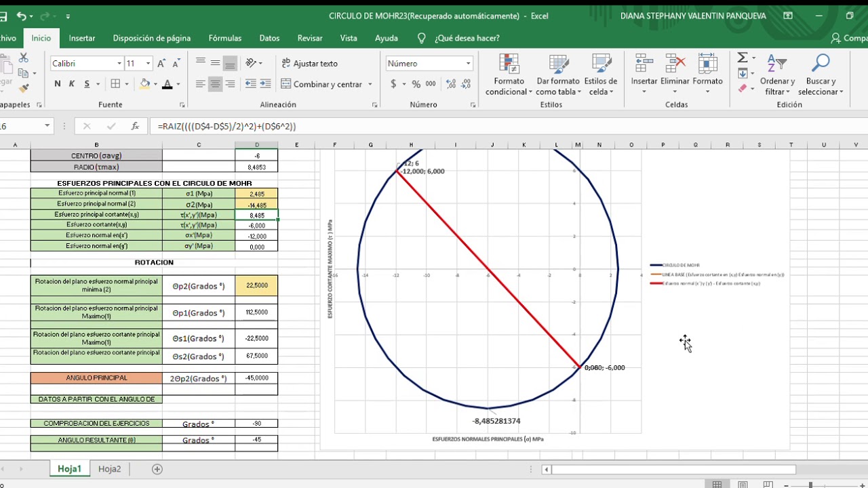Expand the Fuente dialog launcher
Viewport: 868px width, 488px height.
pos(182,105)
